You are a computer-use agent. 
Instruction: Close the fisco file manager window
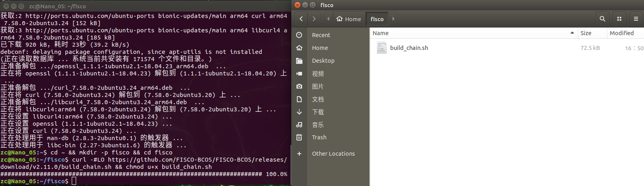click(297, 5)
